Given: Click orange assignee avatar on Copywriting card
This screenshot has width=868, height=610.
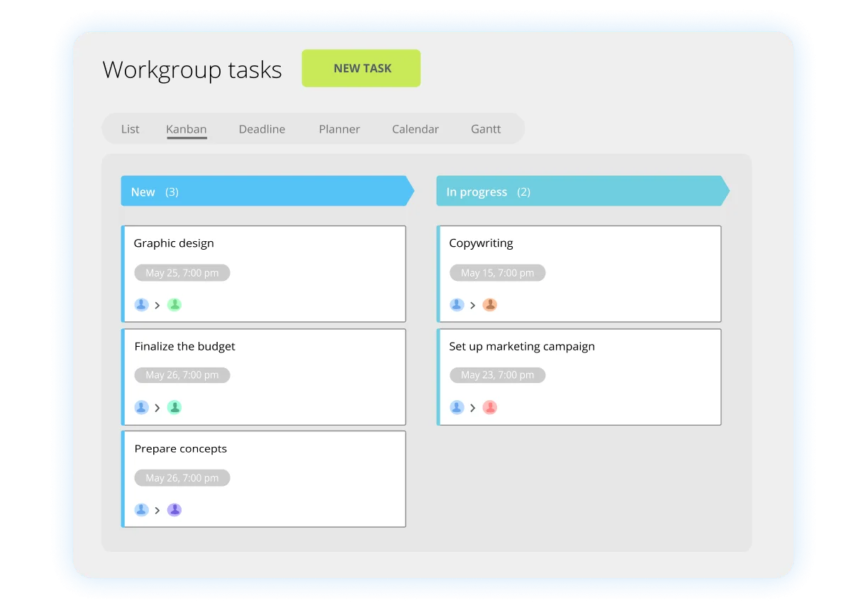Looking at the screenshot, I should [489, 305].
